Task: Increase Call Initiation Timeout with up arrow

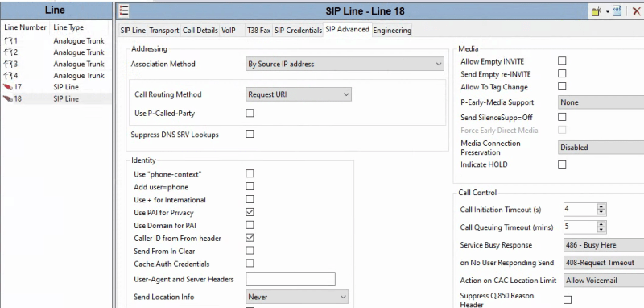Action: [601, 206]
